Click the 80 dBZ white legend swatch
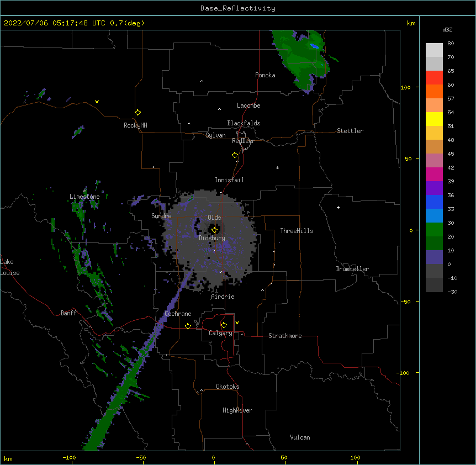 click(x=434, y=50)
